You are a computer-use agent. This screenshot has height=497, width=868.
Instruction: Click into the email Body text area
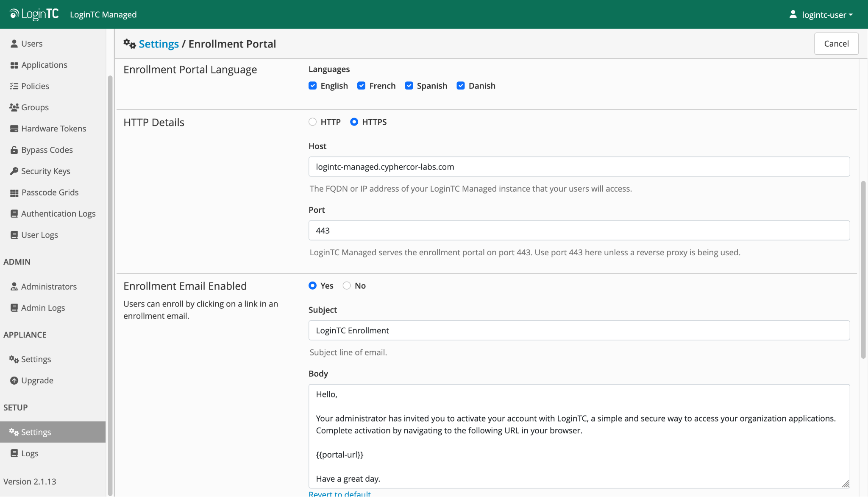coord(579,436)
